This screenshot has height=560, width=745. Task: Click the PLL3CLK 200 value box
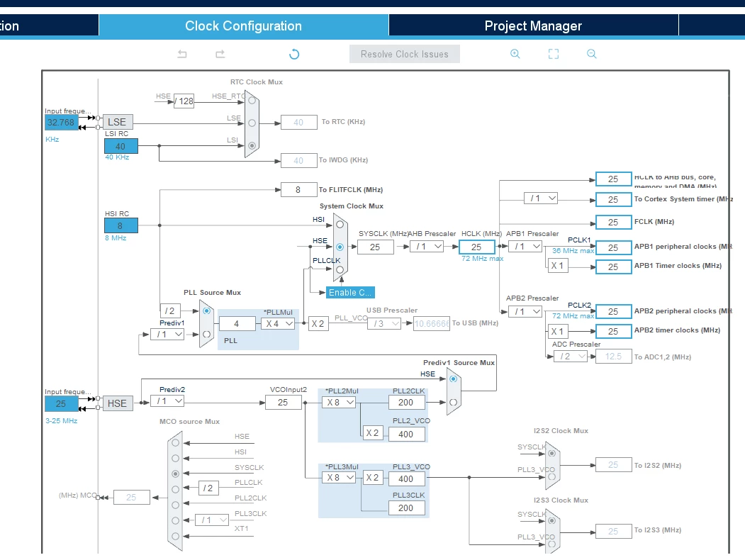click(x=407, y=508)
